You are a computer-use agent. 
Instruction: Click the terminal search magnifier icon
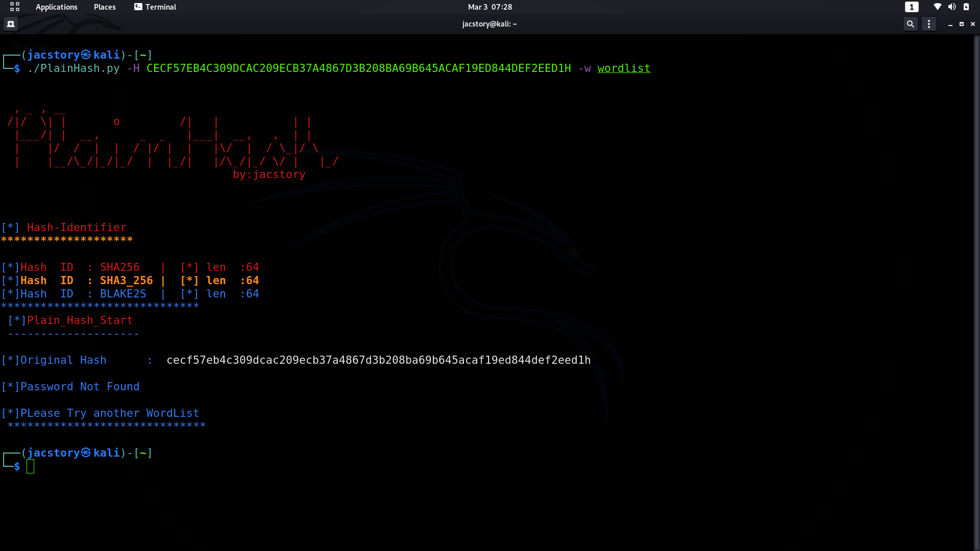pos(910,24)
